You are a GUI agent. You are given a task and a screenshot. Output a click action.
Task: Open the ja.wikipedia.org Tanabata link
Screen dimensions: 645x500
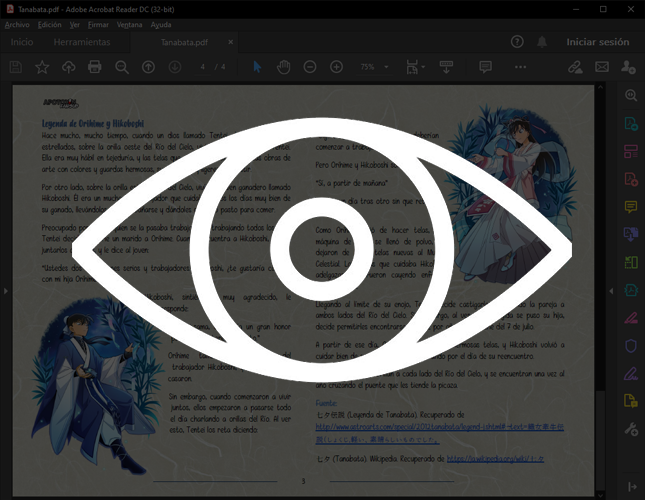point(495,458)
